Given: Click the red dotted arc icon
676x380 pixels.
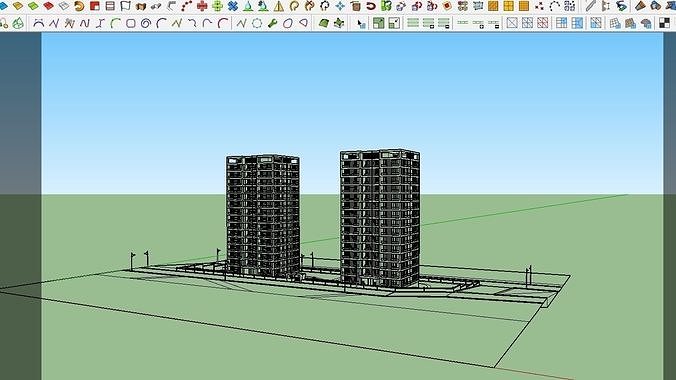Looking at the screenshot, I should [x=187, y=6].
